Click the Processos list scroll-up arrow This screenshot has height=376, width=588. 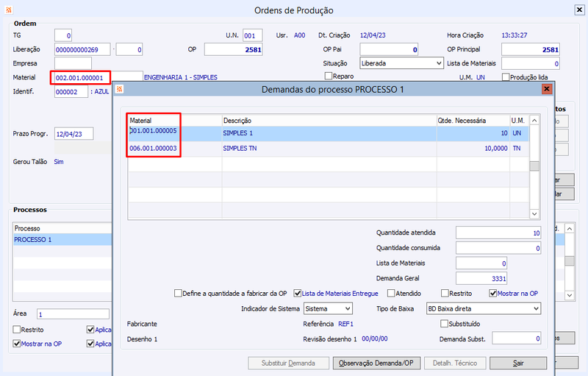(x=569, y=229)
